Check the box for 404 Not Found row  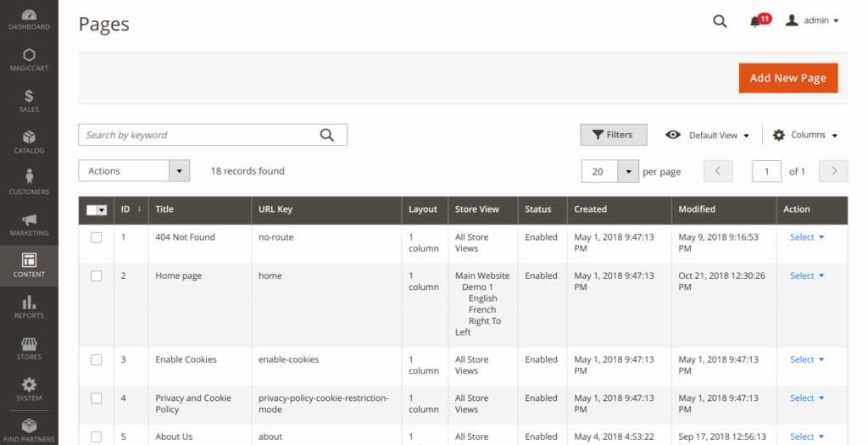tap(96, 237)
